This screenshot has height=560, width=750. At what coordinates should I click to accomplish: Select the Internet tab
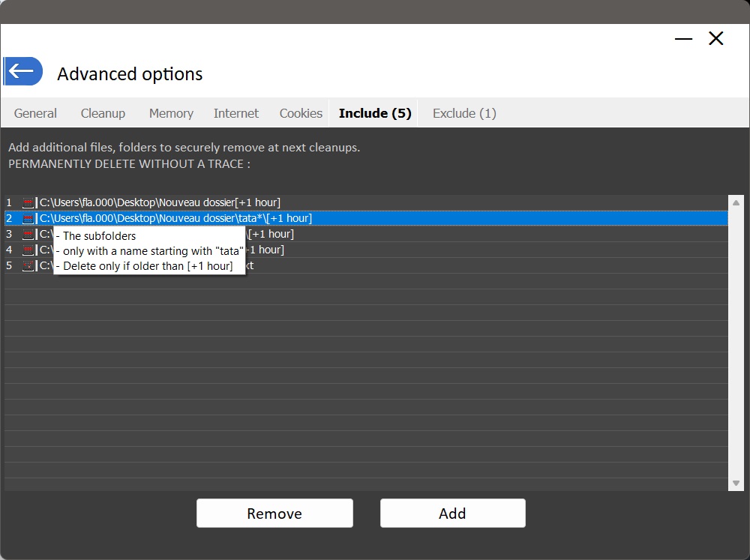click(235, 113)
